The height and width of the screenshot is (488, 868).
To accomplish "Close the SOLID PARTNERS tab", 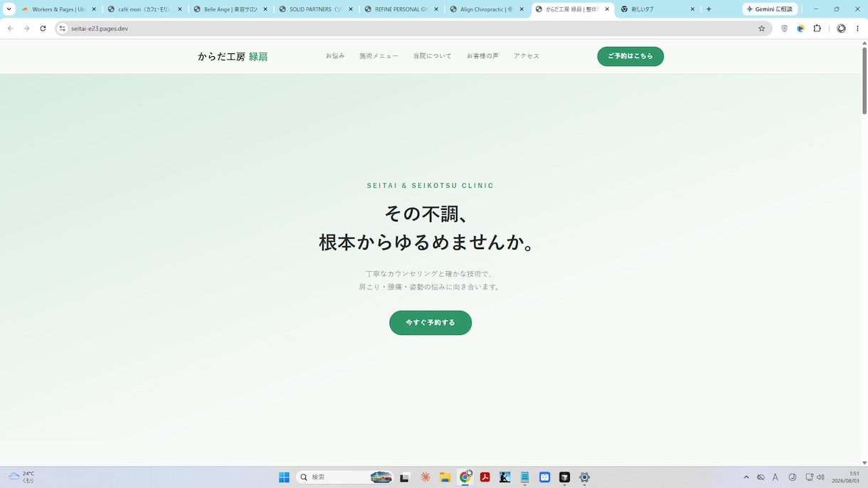I will coord(351,9).
